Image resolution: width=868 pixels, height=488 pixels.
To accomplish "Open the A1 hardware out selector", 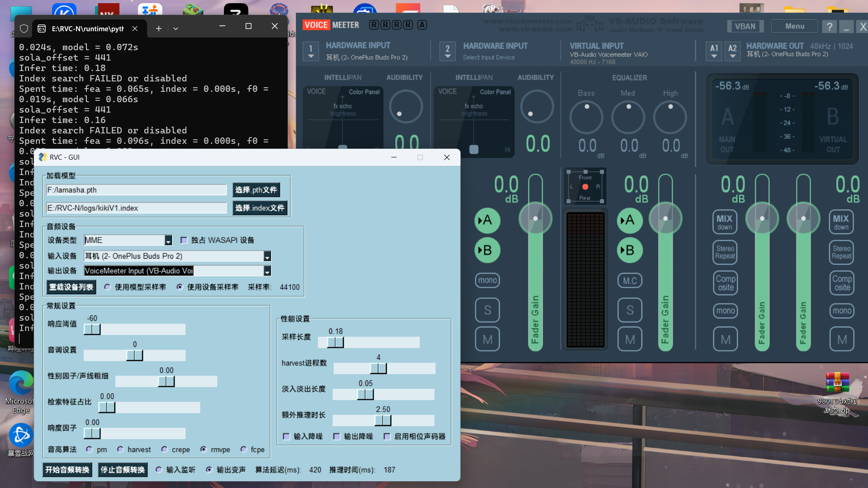I will pos(714,51).
